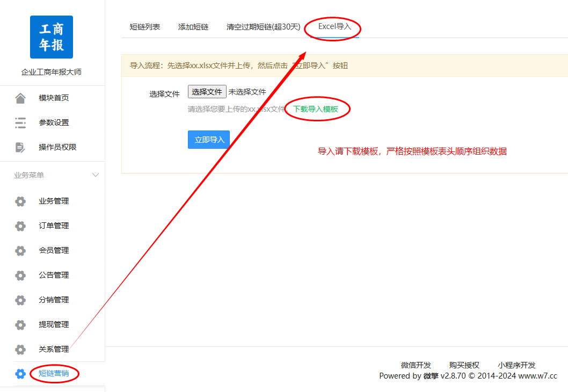The width and height of the screenshot is (568, 392).
Task: Click the 导入流程 notice banner text
Action: 239,66
